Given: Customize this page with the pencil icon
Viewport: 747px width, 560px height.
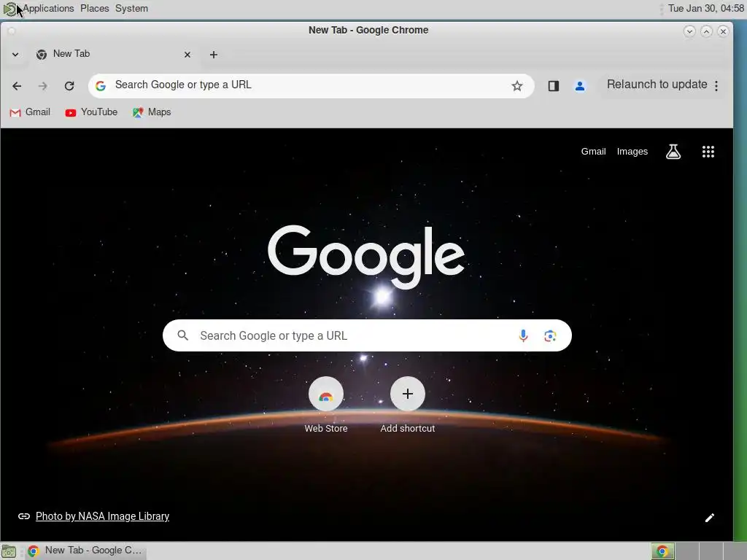Looking at the screenshot, I should point(709,518).
